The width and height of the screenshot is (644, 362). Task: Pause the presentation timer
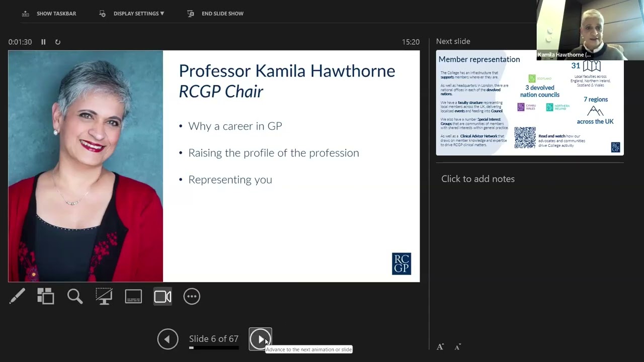(x=43, y=42)
